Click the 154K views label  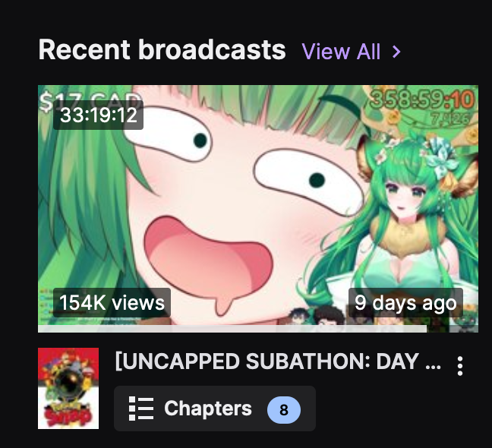click(x=112, y=303)
